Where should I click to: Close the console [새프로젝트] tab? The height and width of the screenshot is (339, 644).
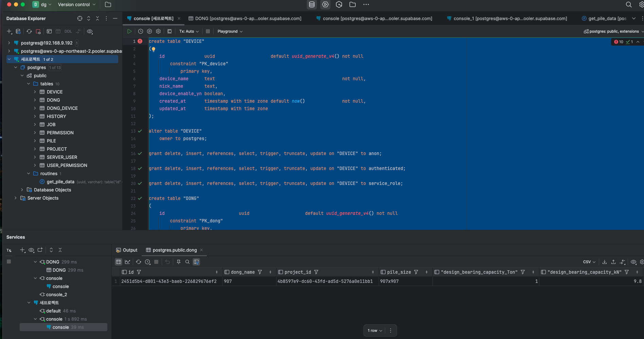[x=179, y=18]
